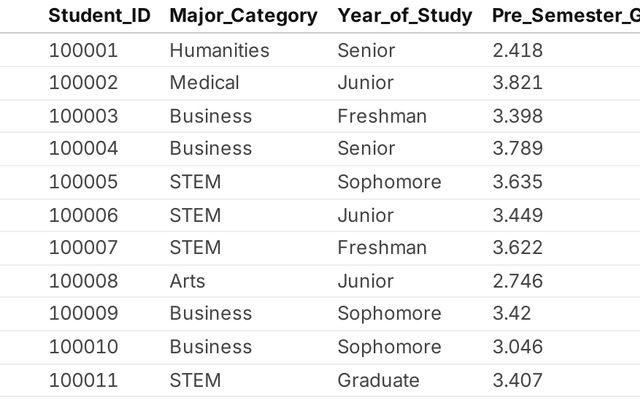The width and height of the screenshot is (640, 400).
Task: Select the Medical major cell
Action: tap(204, 83)
